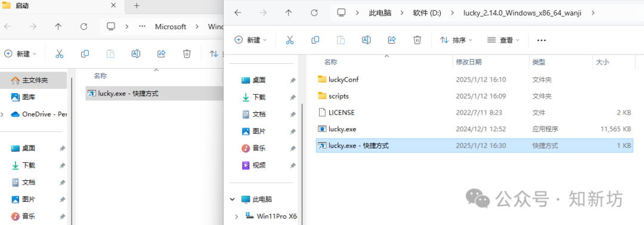
Task: Click 软件 (D:) in the address breadcrumb
Action: [x=427, y=13]
